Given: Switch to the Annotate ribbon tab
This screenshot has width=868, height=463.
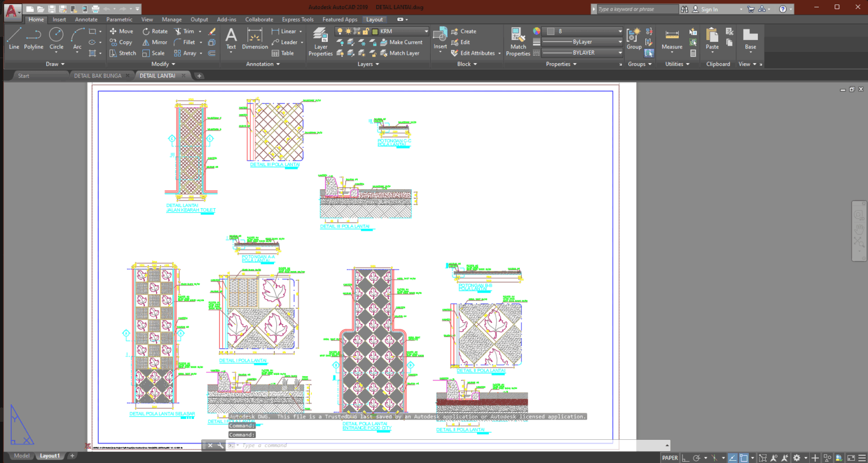Looking at the screenshot, I should [86, 19].
